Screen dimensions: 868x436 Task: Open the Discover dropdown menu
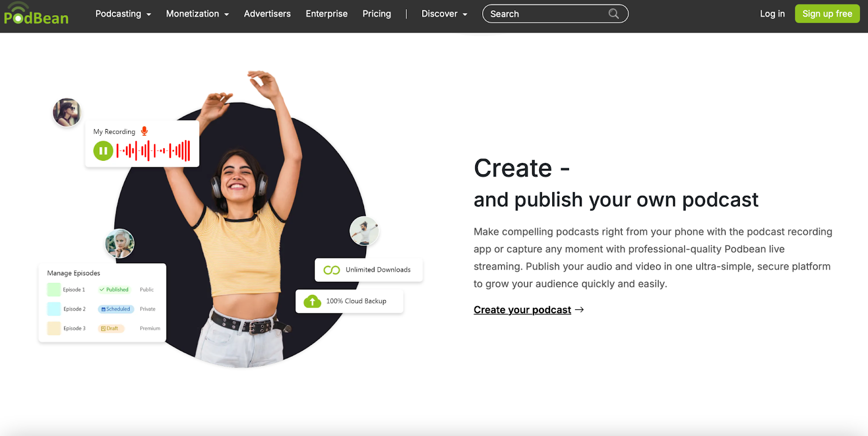point(444,14)
